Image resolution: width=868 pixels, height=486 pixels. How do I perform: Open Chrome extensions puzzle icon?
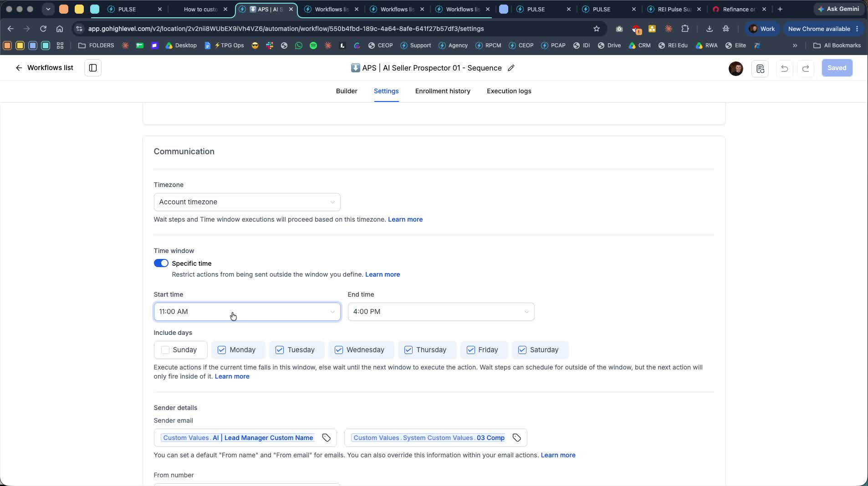click(685, 29)
